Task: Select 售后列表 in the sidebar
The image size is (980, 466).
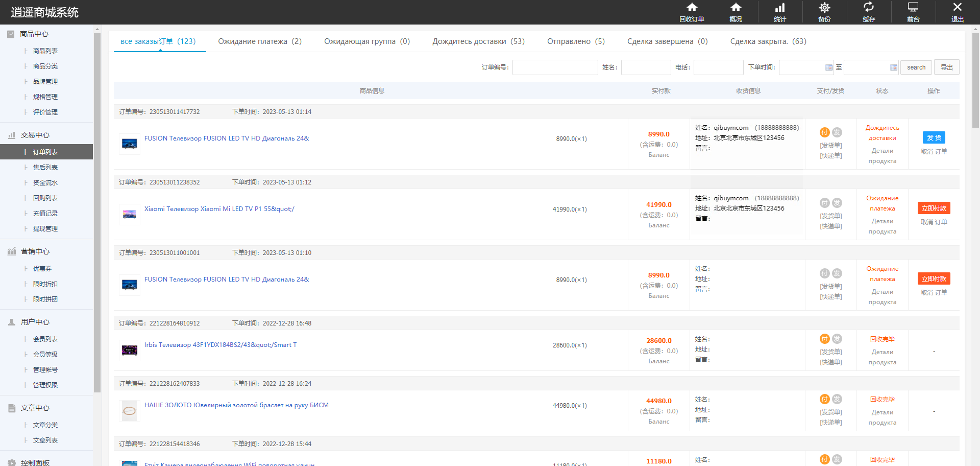Action: tap(45, 168)
